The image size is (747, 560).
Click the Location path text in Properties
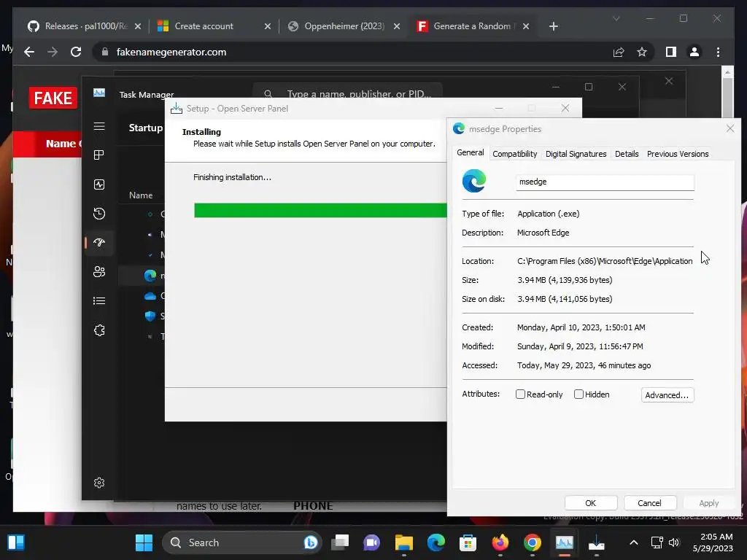(605, 261)
